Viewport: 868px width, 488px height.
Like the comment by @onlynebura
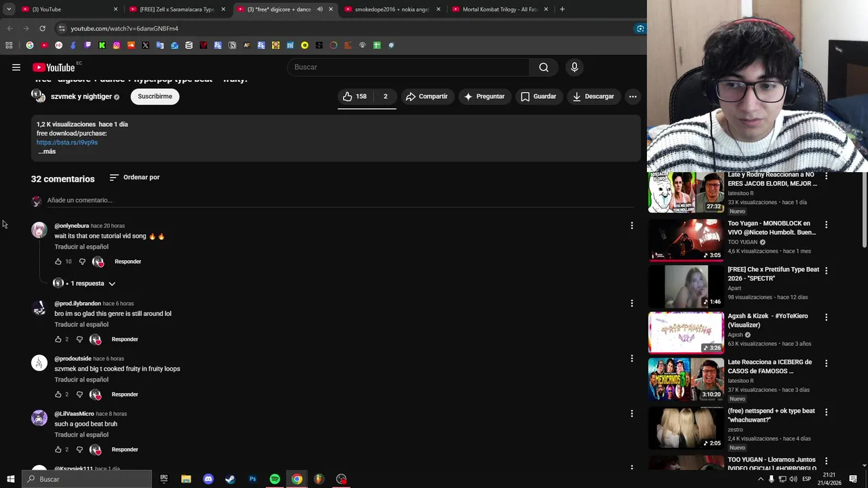[x=58, y=262]
